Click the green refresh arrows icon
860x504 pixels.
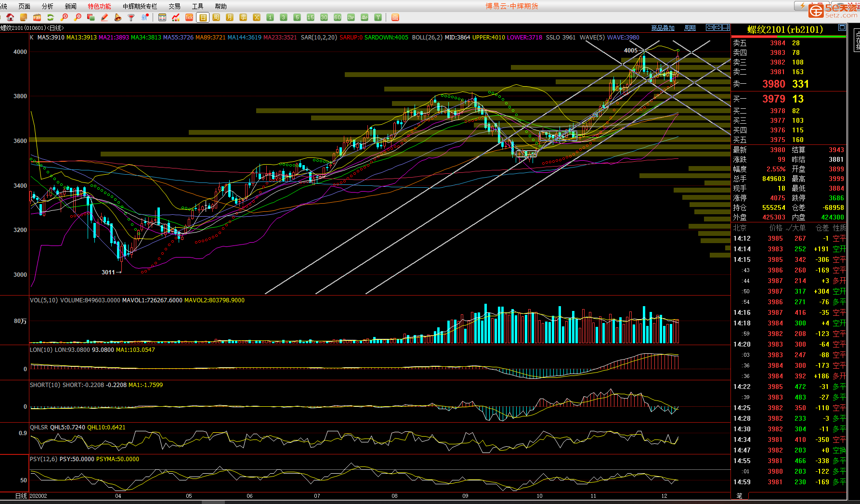tap(51, 17)
